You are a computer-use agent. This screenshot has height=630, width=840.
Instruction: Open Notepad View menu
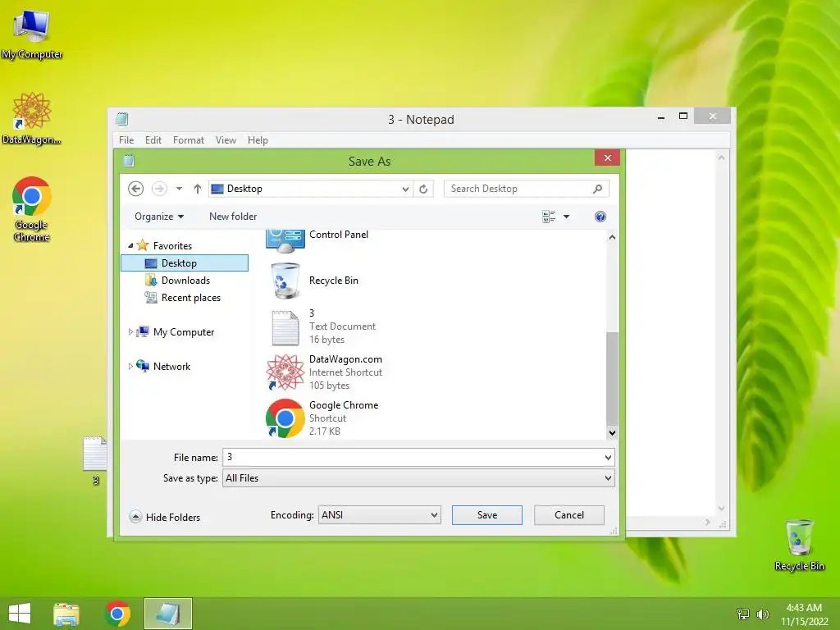coord(226,139)
